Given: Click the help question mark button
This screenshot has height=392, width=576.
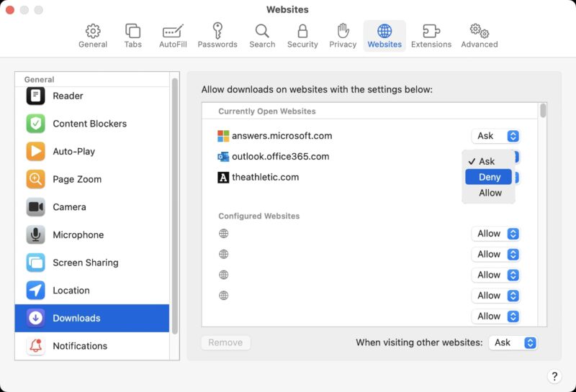Looking at the screenshot, I should 554,376.
